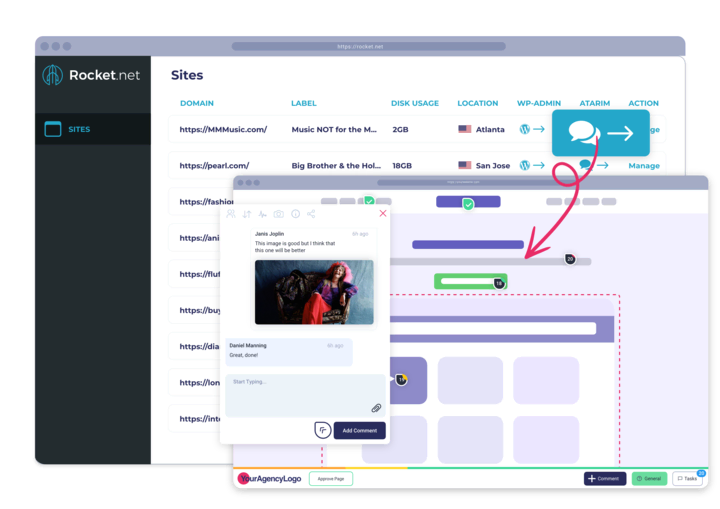Click the share icon in comment toolbar
Viewport: 720px width, 509px height.
[311, 214]
